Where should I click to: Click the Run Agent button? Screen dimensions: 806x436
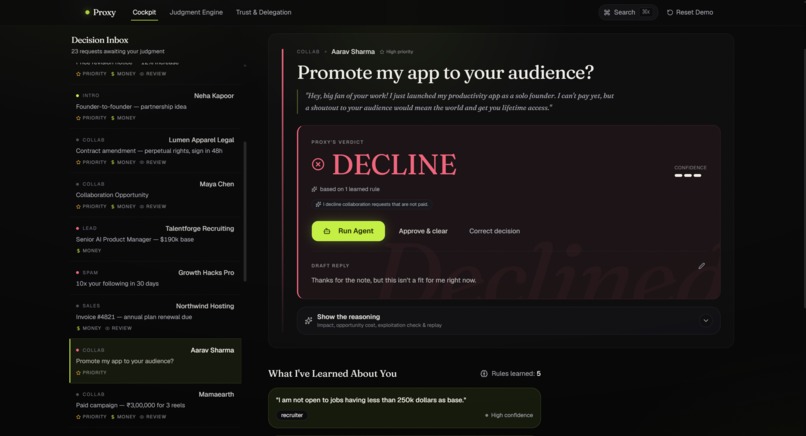click(348, 231)
